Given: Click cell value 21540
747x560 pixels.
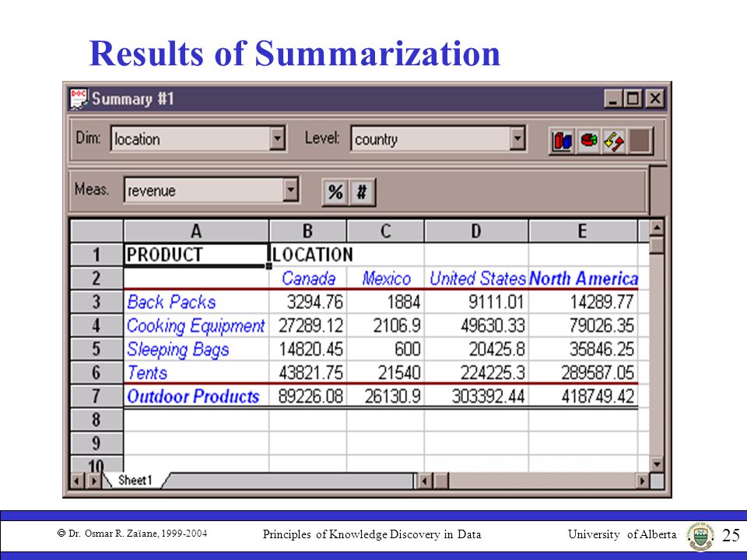Looking at the screenshot, I should pyautogui.click(x=399, y=373).
